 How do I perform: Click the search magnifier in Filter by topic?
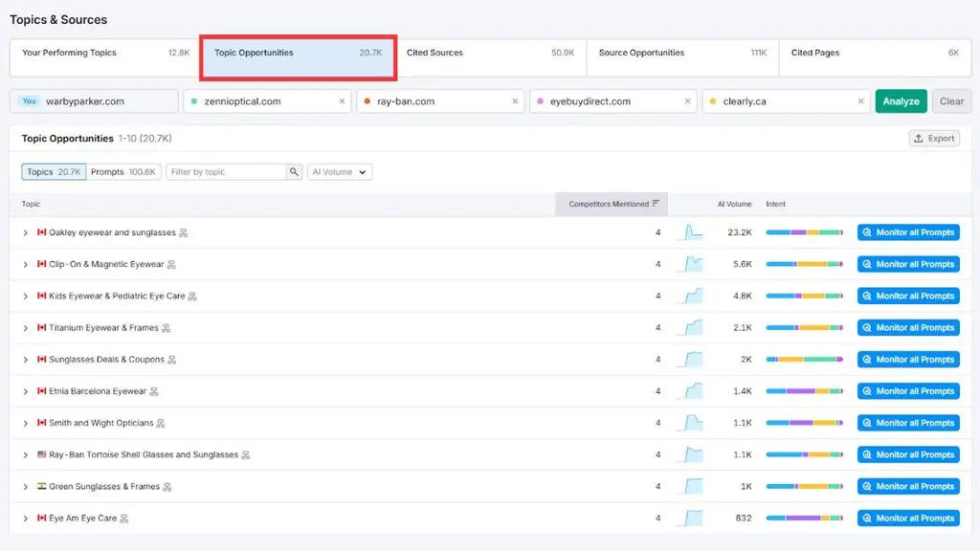[x=294, y=172]
